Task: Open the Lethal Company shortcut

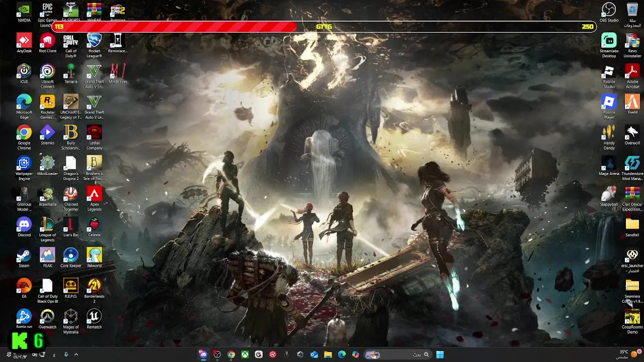Action: click(x=94, y=138)
